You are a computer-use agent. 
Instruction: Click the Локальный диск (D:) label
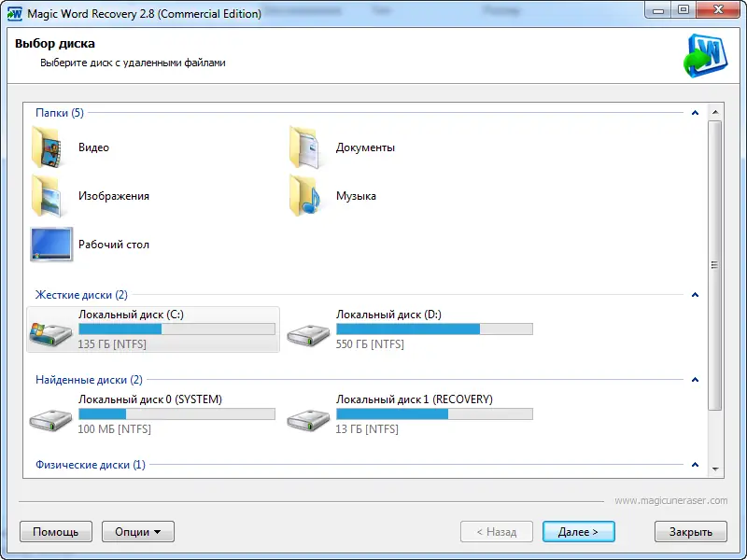[388, 315]
